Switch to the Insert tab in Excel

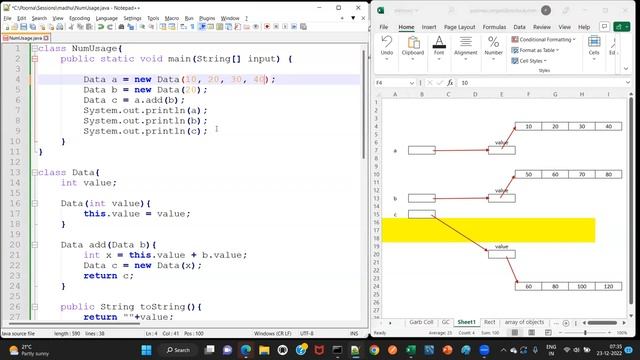[x=429, y=27]
